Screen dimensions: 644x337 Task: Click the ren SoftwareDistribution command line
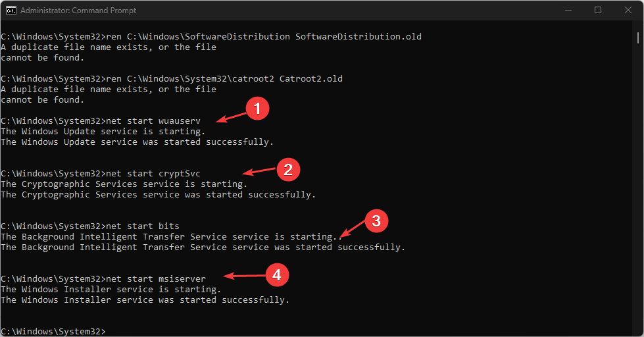click(x=211, y=37)
